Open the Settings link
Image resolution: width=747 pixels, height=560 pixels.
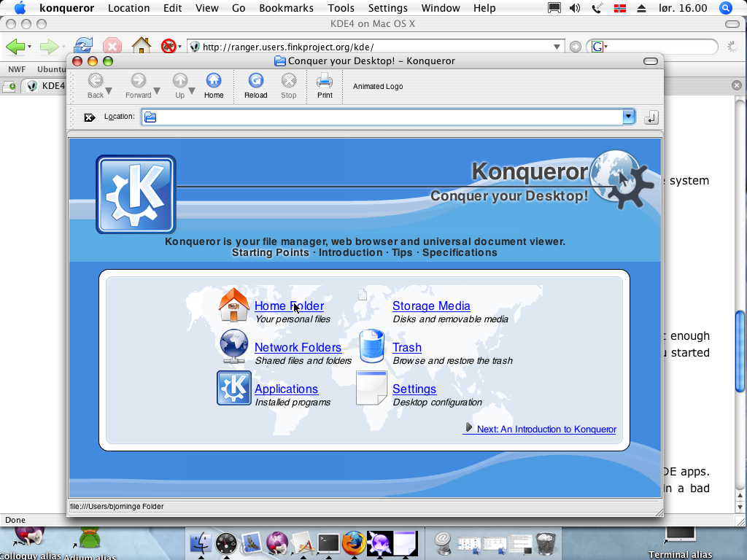pos(414,389)
